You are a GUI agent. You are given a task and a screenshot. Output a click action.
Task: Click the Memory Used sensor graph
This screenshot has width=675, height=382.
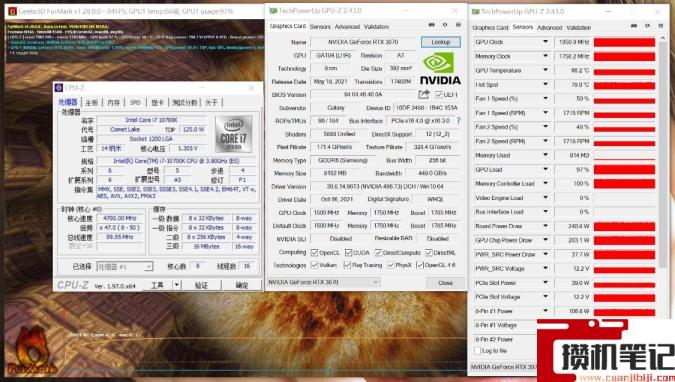tap(624, 155)
